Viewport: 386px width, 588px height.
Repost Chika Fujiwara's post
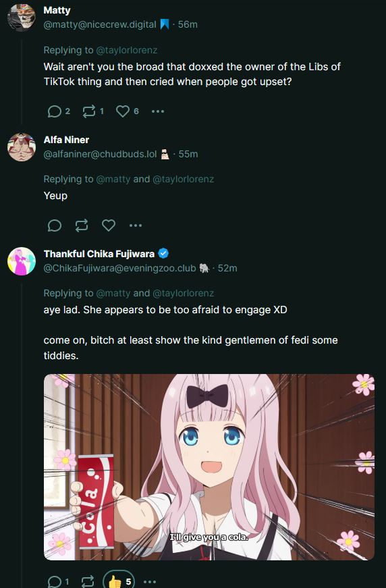(88, 581)
